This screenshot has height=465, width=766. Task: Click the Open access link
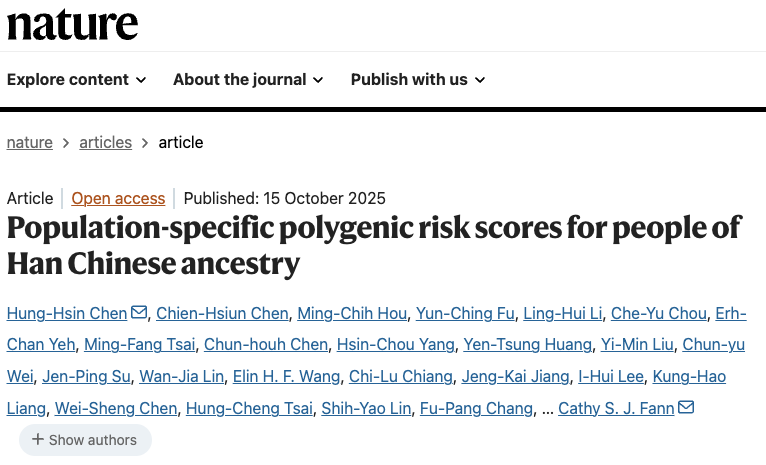click(118, 198)
